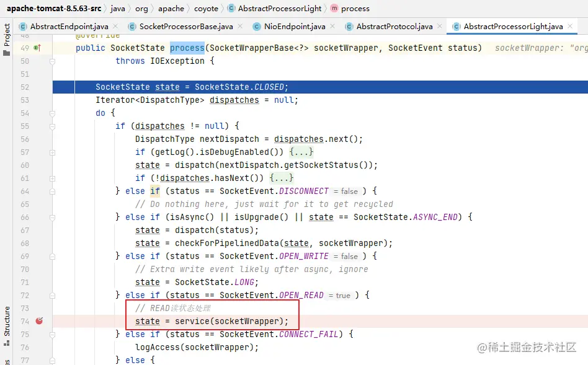Click SocketState.LONG on line 71
588x365 pixels.
click(x=214, y=282)
